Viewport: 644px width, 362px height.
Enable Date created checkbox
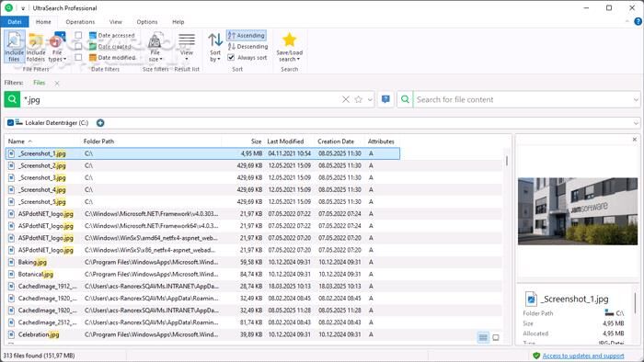click(78, 46)
